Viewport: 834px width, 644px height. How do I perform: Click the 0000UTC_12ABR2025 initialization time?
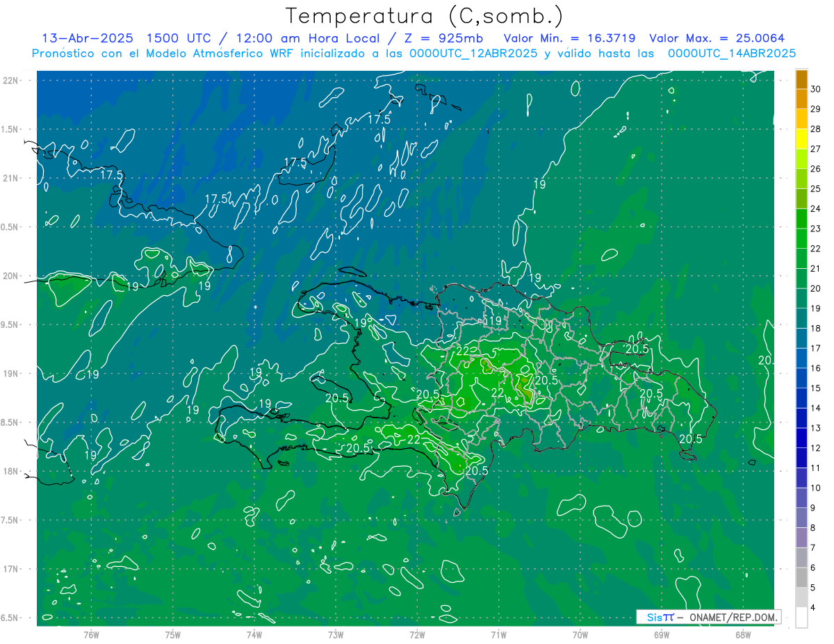tap(473, 53)
